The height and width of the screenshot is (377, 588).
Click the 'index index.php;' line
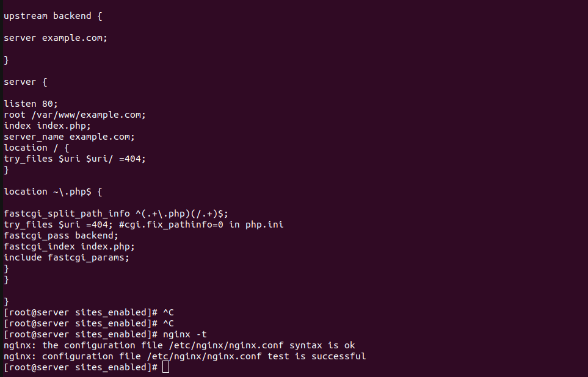(47, 126)
